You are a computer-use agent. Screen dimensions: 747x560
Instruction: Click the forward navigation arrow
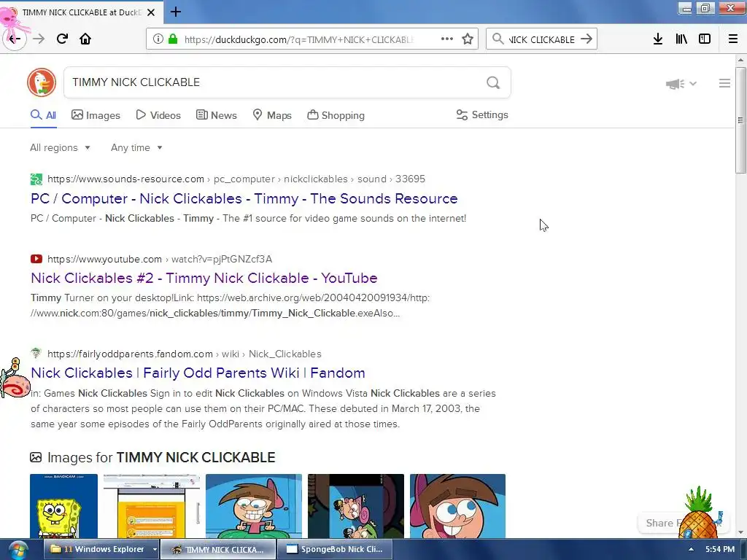[x=39, y=39]
